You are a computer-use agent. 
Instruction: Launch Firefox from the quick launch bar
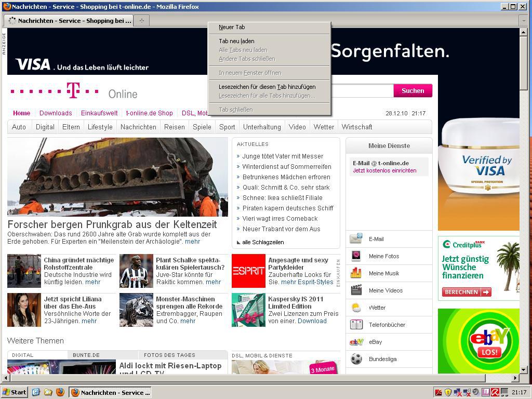click(60, 392)
